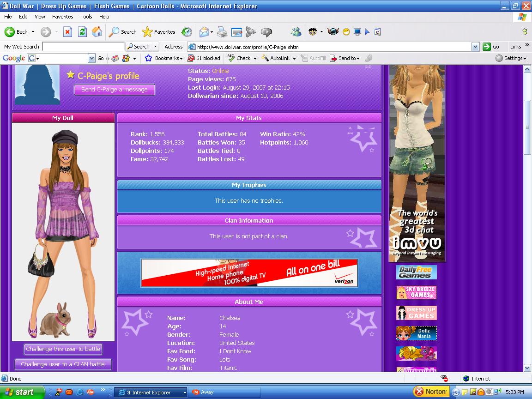Click the Google Send to icon
The height and width of the screenshot is (399, 532).
coord(333,58)
